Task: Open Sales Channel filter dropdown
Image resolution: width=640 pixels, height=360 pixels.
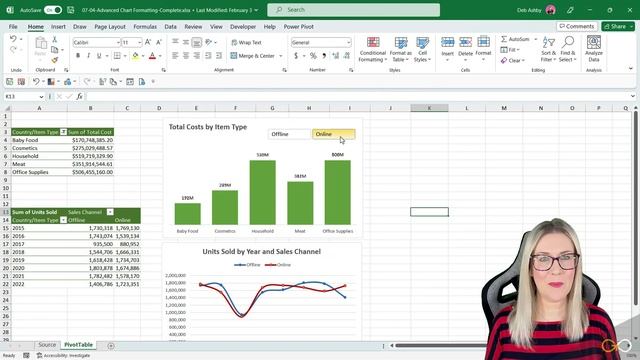Action: coord(110,212)
